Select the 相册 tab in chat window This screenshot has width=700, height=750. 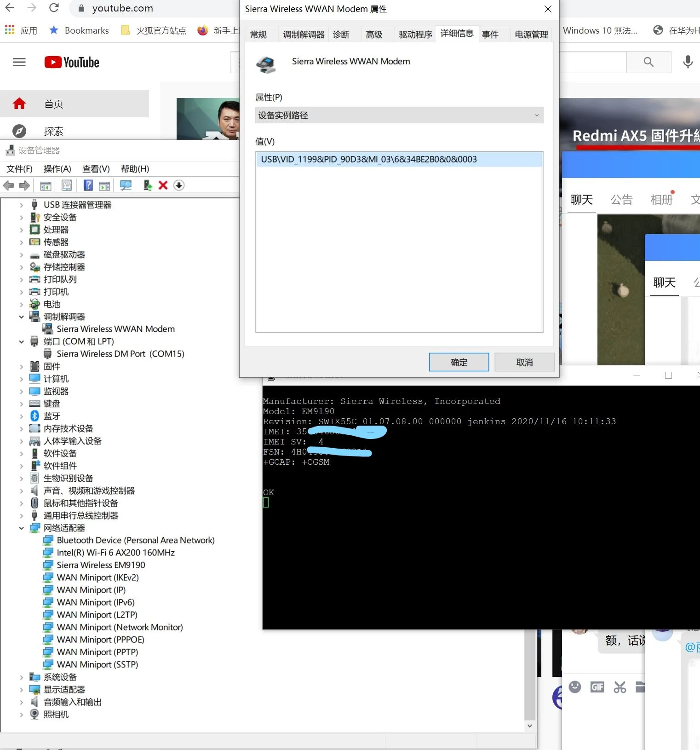click(x=661, y=200)
